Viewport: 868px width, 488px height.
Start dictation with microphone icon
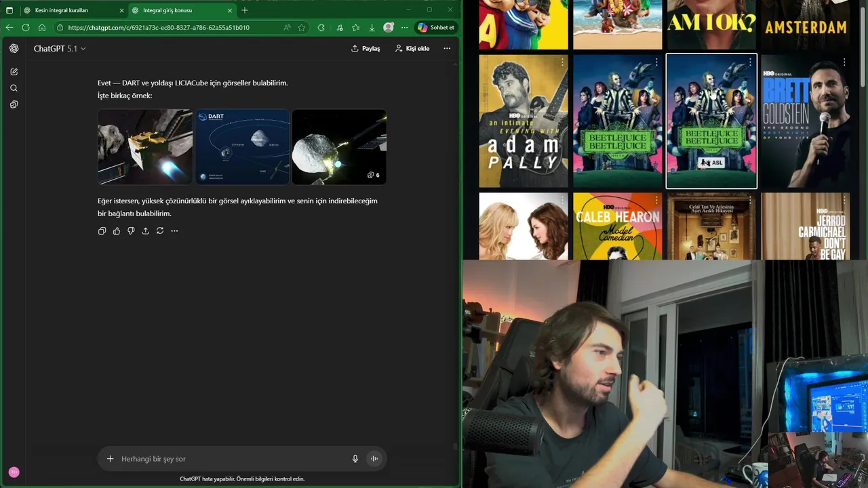coord(355,459)
